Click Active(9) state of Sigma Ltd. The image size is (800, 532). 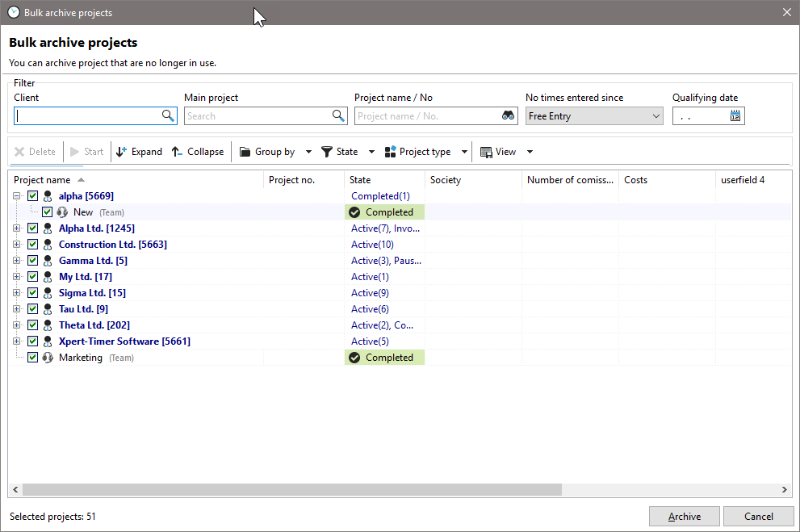(370, 293)
